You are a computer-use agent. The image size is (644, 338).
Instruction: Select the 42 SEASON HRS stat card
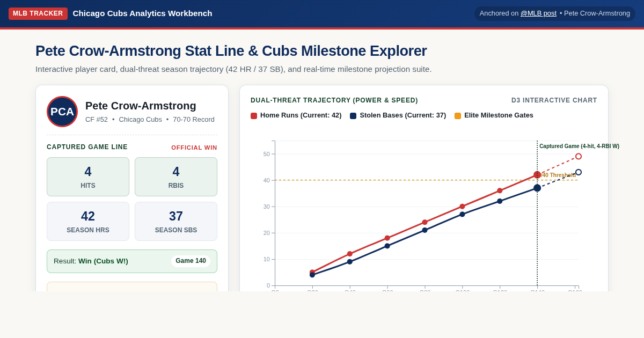(x=88, y=221)
